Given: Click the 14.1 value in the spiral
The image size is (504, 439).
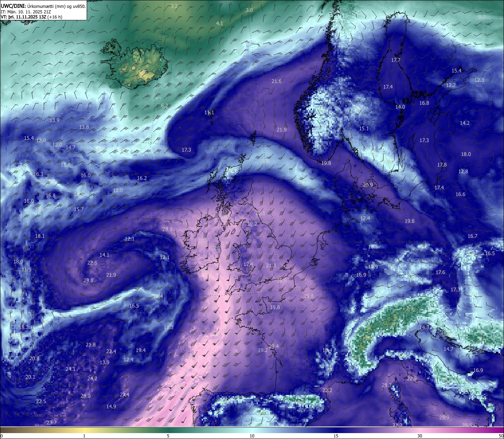Looking at the screenshot, I should point(104,255).
